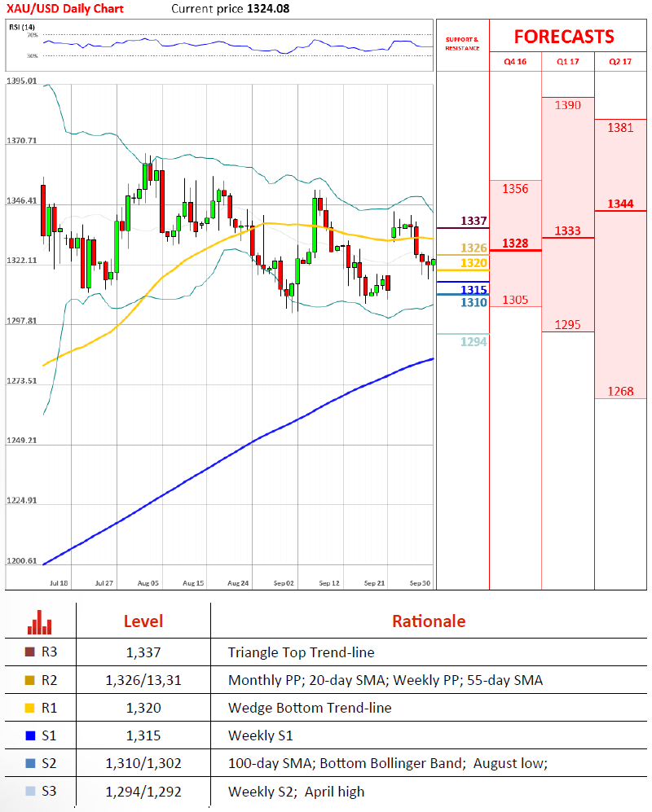Click the Jul 18 date axis label
The image size is (652, 812).
[x=59, y=583]
